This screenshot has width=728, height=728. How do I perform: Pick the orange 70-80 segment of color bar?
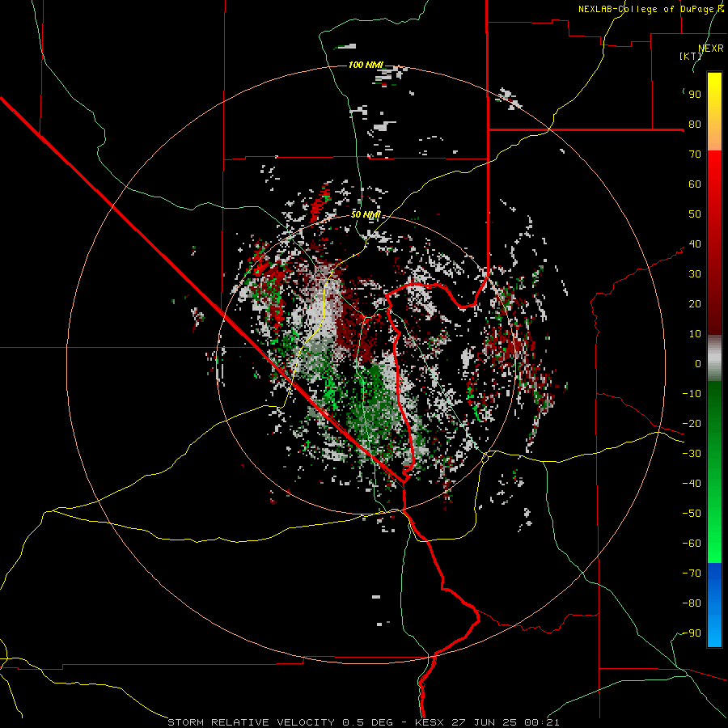pos(714,138)
